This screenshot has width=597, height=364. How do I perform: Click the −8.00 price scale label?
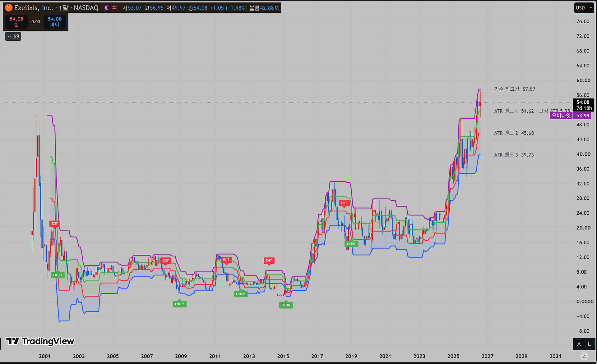583,331
